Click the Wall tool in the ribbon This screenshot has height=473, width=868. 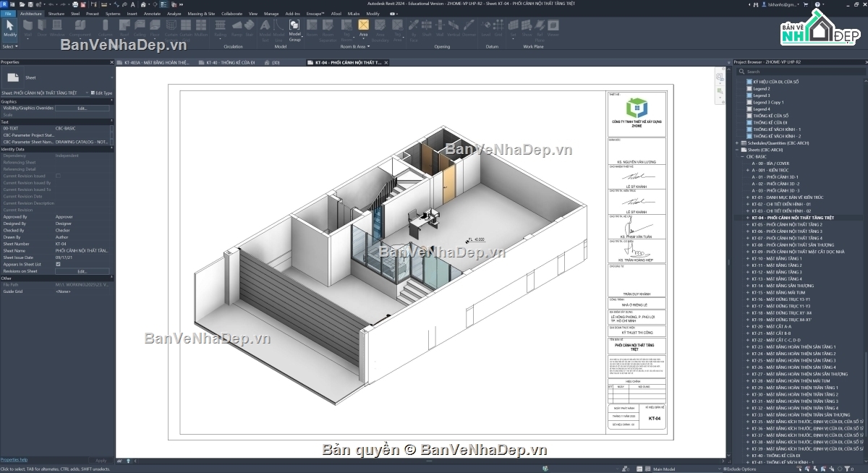[28, 29]
